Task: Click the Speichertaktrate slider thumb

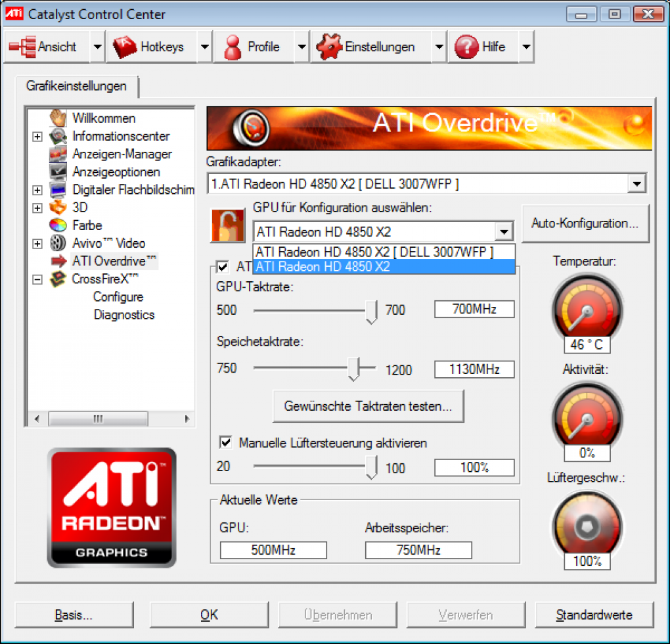Action: [353, 369]
